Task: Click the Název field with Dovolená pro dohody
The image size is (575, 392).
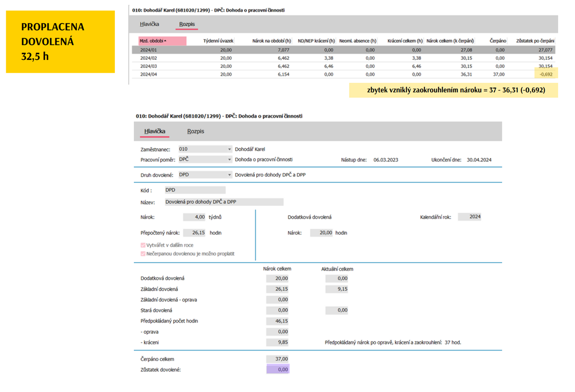Action: click(x=224, y=202)
